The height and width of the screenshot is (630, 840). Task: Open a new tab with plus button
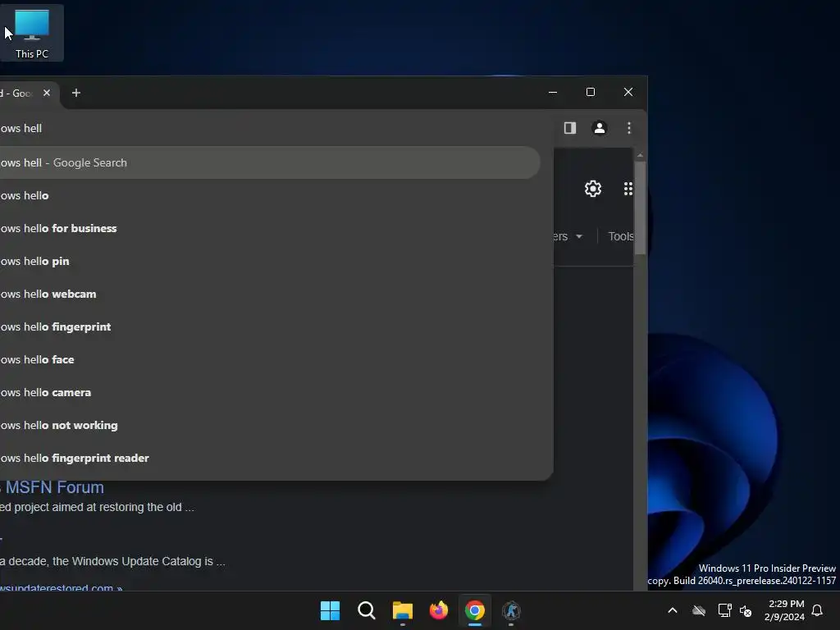(76, 93)
